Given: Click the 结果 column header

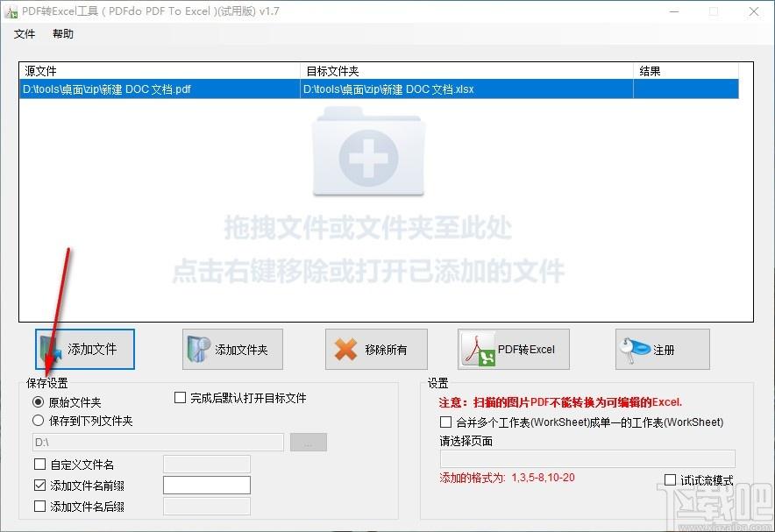Looking at the screenshot, I should pyautogui.click(x=686, y=71).
